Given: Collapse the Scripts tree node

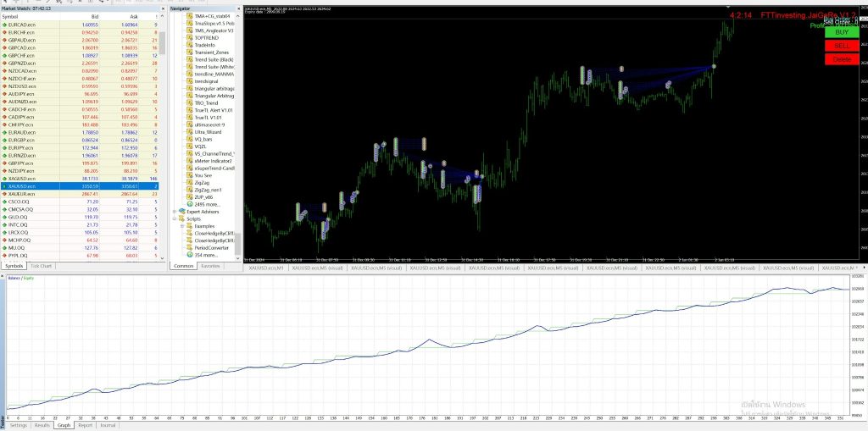Looking at the screenshot, I should pos(174,218).
